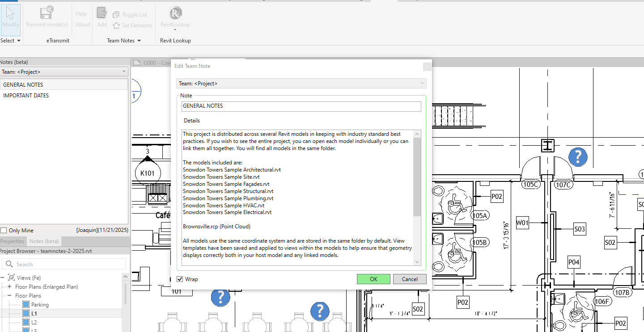The height and width of the screenshot is (332, 644).
Task: Click the Add team note icon
Action: 102,13
